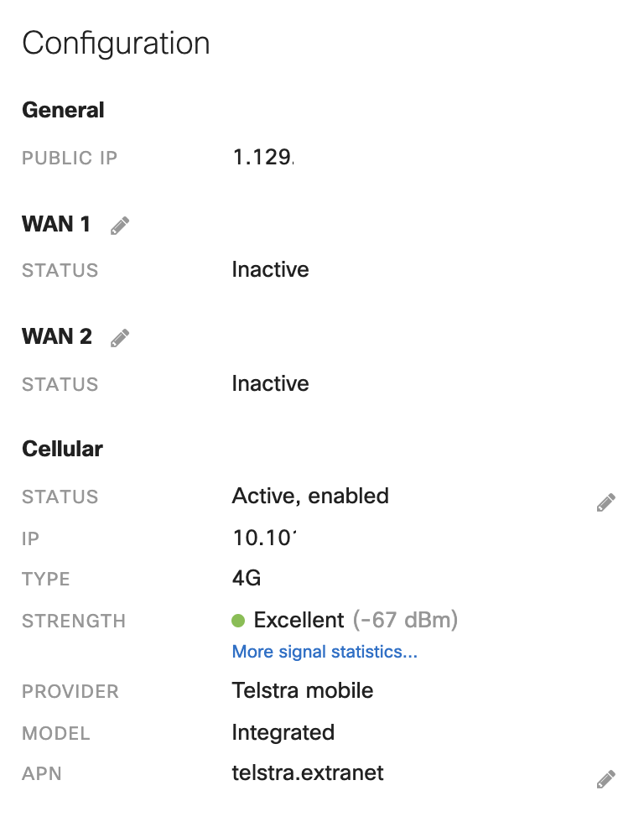
Task: Click the edit icon beside telstra.extranet
Action: pyautogui.click(x=606, y=778)
